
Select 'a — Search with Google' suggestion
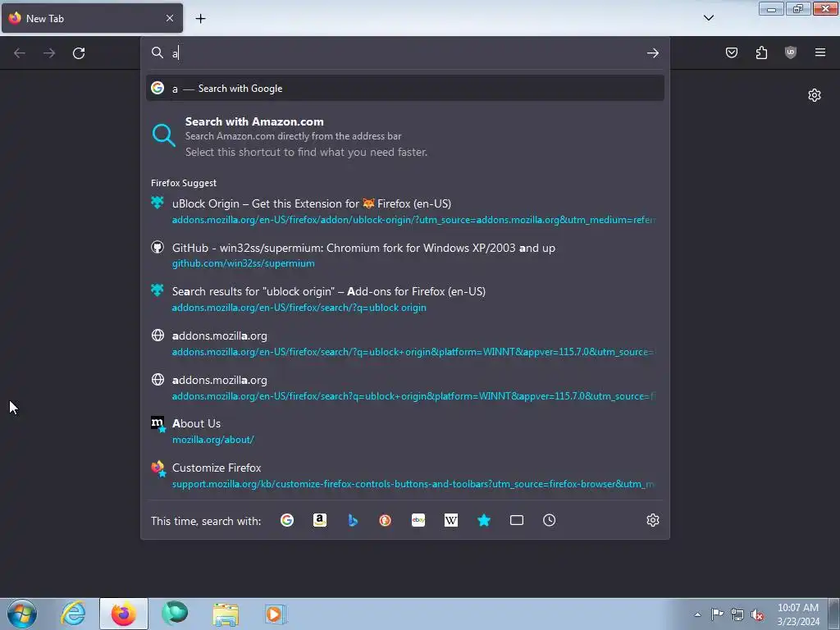pos(405,89)
